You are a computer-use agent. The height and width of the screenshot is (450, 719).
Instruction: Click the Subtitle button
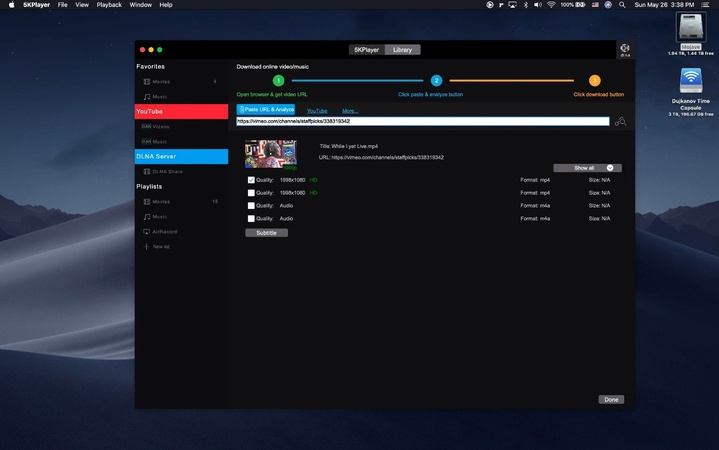[x=266, y=232]
